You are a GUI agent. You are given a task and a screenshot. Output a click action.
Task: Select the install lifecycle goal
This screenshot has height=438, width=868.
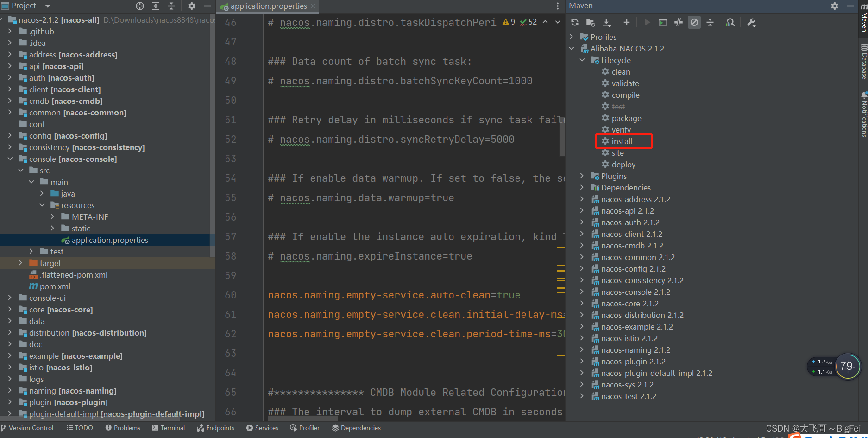tap(622, 141)
